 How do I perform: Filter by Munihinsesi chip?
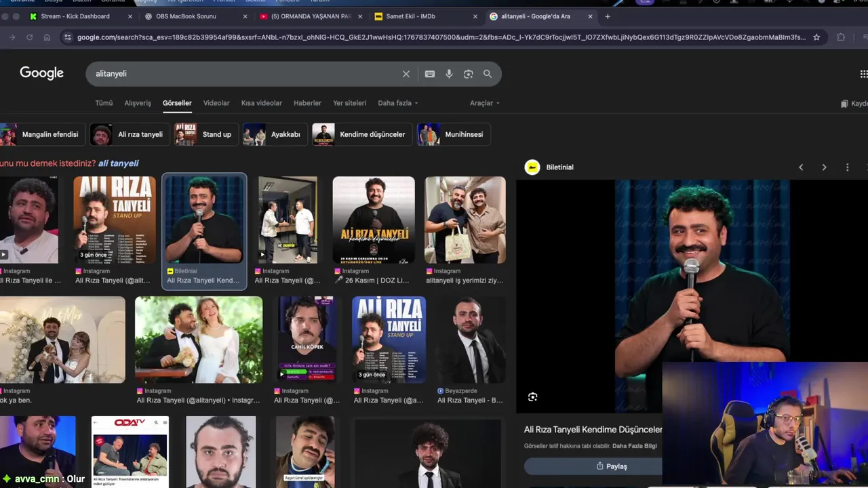(x=453, y=134)
